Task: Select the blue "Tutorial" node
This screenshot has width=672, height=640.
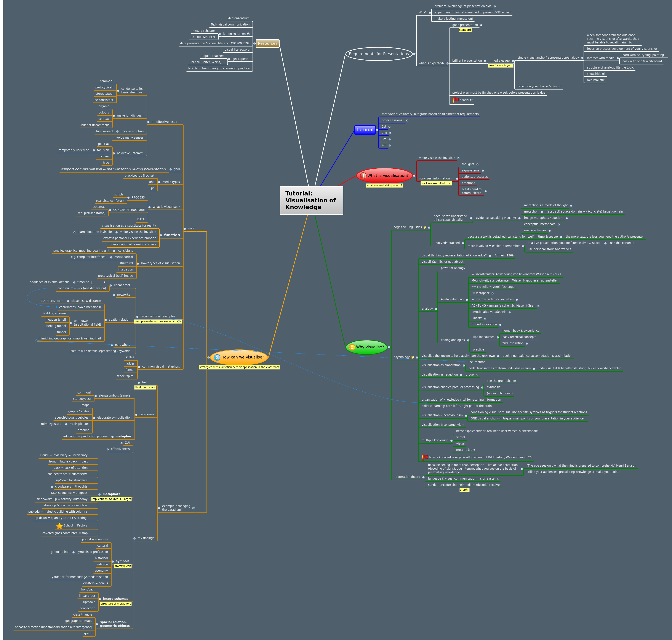Action: coord(365,130)
